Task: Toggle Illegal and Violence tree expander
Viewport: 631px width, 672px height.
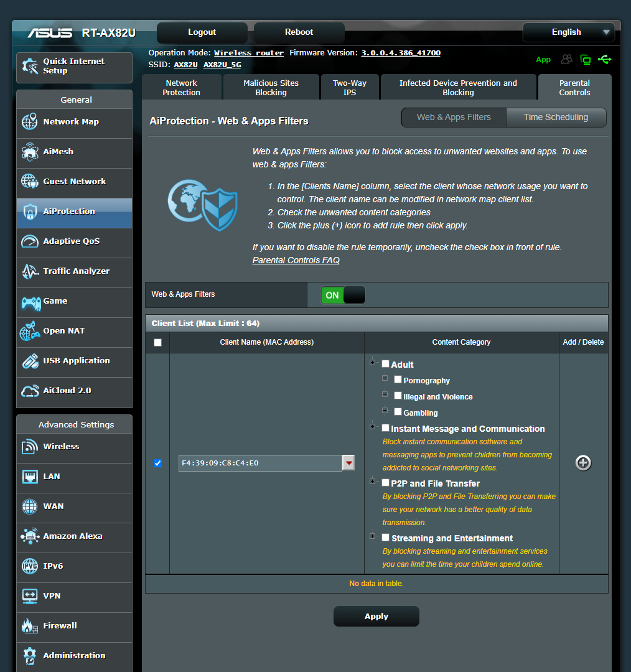Action: 385,394
